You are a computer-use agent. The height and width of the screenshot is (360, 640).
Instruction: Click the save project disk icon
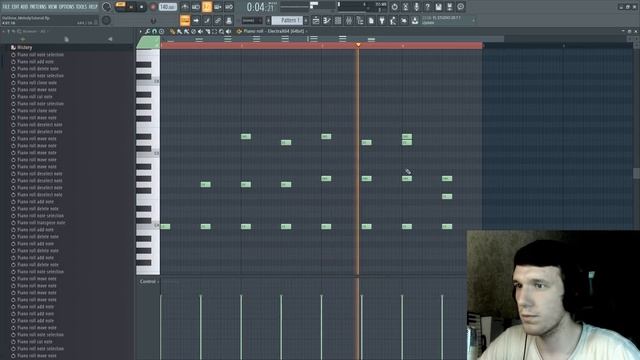pos(438,7)
